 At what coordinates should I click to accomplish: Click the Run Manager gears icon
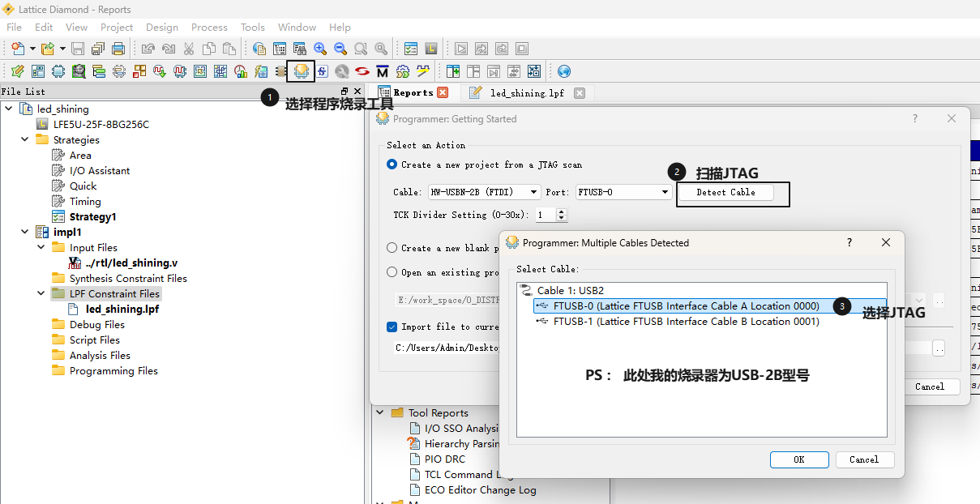(x=403, y=71)
